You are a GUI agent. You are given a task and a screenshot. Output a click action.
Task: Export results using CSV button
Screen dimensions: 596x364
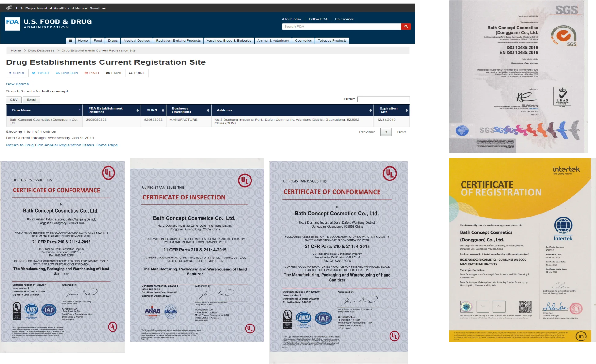14,100
